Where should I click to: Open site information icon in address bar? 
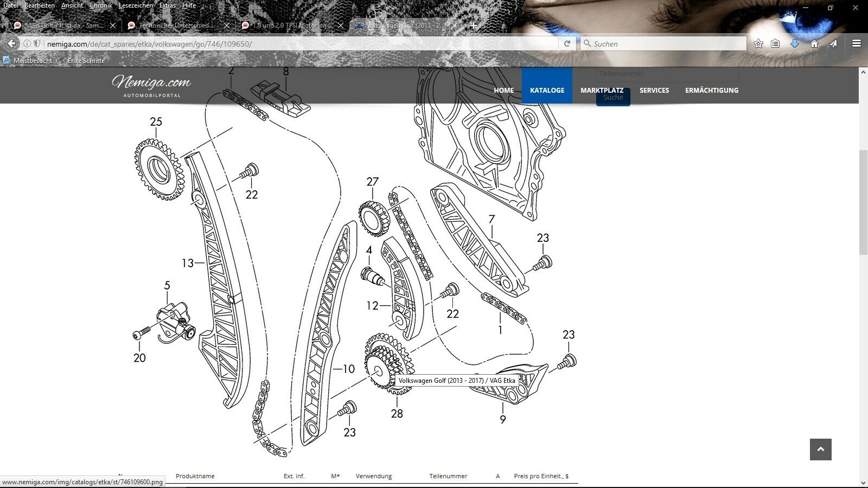(27, 43)
